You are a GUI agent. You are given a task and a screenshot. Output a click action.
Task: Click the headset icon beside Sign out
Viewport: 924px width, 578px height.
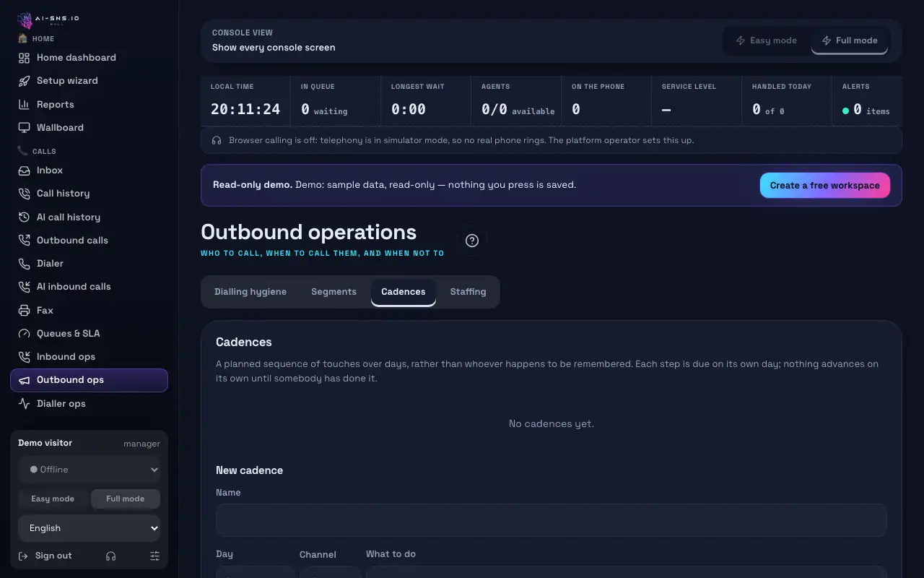[110, 556]
